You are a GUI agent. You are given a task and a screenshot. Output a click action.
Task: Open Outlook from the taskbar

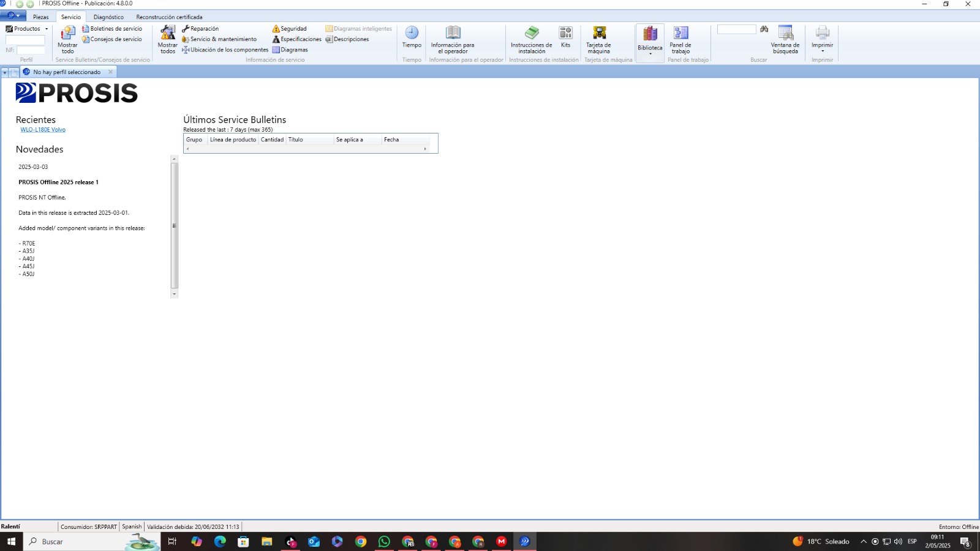pyautogui.click(x=314, y=541)
